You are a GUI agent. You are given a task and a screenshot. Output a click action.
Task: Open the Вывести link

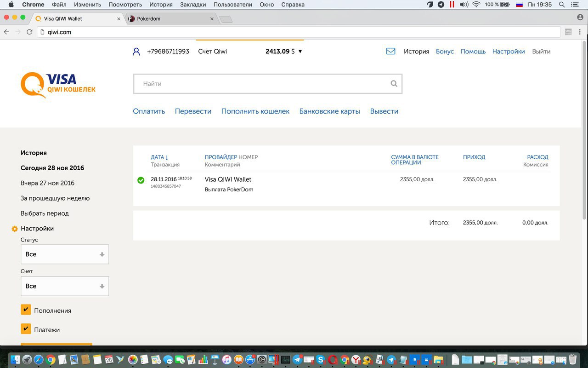384,111
